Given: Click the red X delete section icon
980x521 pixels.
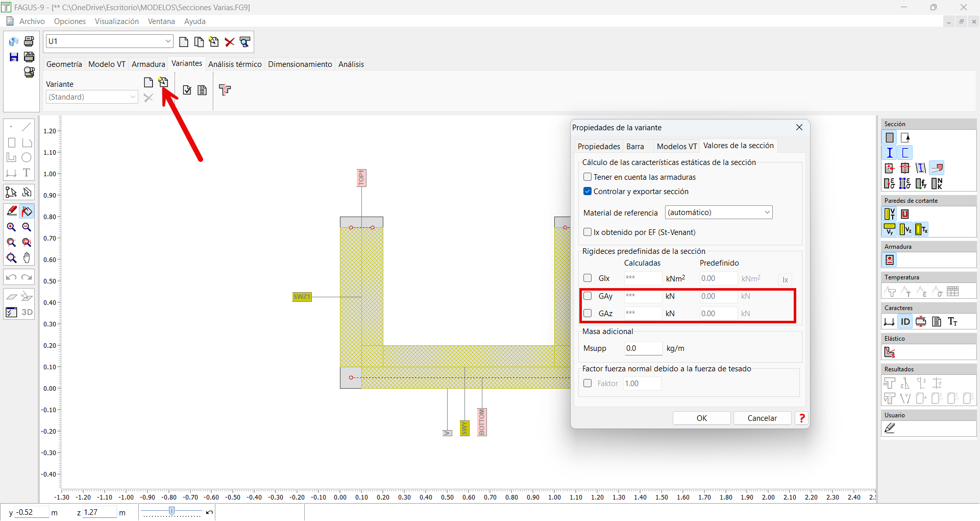Looking at the screenshot, I should [230, 42].
